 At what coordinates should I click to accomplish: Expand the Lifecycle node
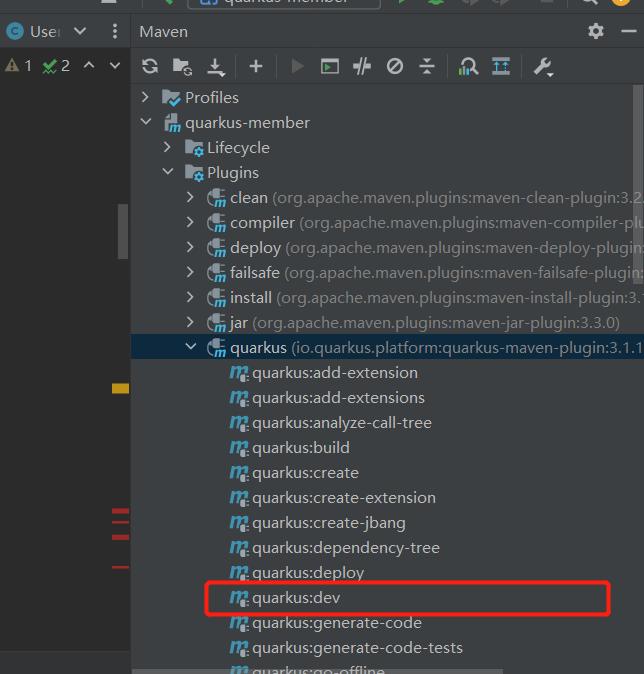[168, 147]
